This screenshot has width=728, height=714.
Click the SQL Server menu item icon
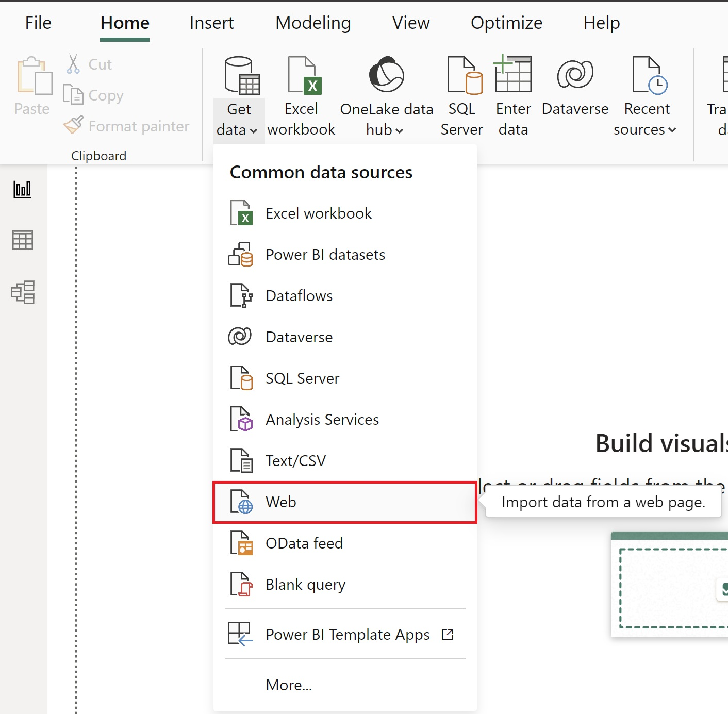241,378
